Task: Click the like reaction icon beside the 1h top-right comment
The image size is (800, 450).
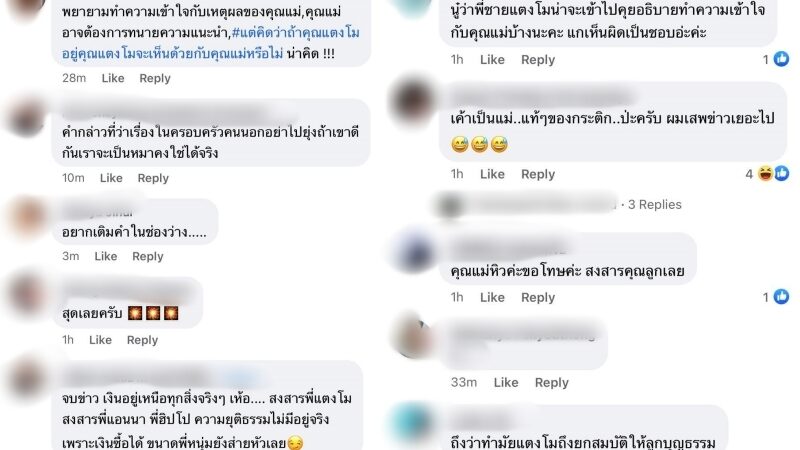Action: coord(781,59)
